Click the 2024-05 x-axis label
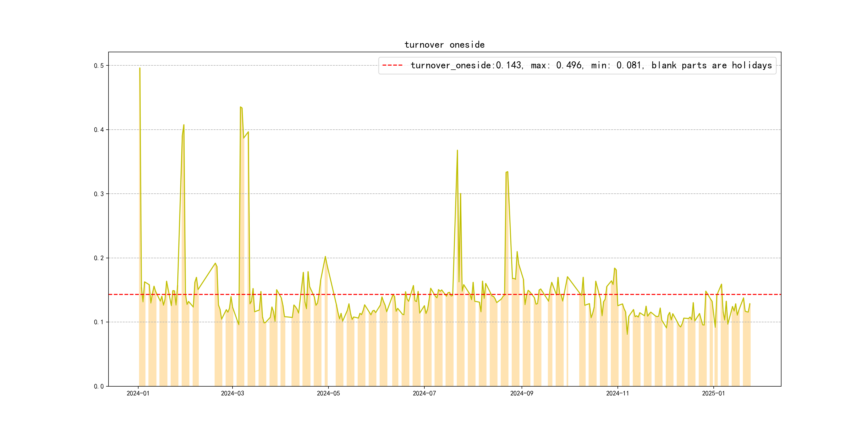This screenshot has width=868, height=434. (328, 393)
